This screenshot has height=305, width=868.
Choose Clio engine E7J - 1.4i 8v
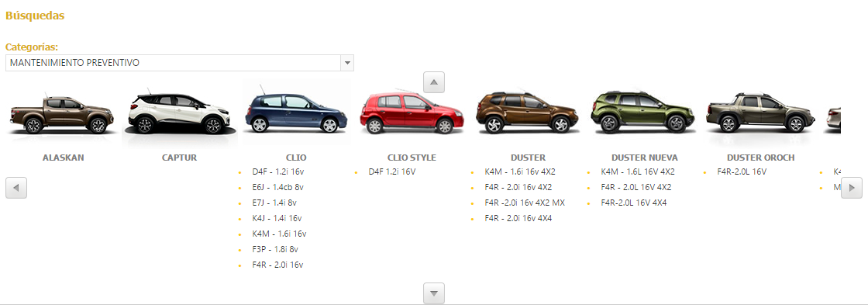275,203
